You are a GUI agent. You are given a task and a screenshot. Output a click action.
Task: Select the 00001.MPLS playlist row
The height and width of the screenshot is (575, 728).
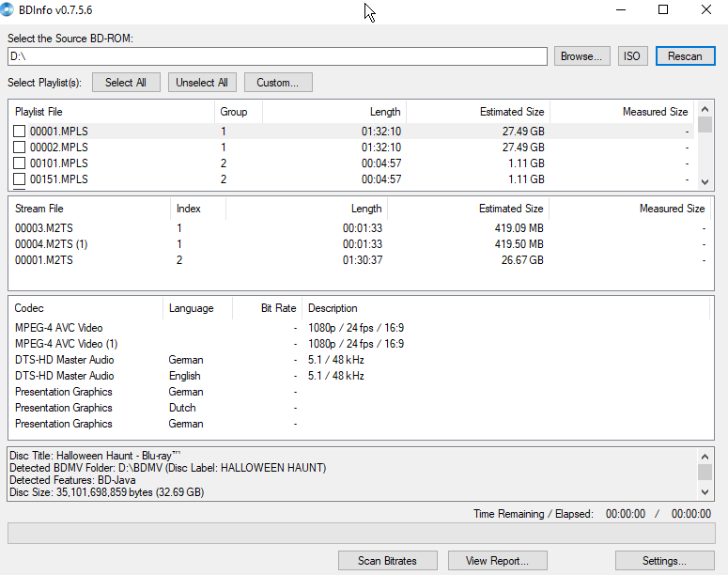[x=353, y=132]
